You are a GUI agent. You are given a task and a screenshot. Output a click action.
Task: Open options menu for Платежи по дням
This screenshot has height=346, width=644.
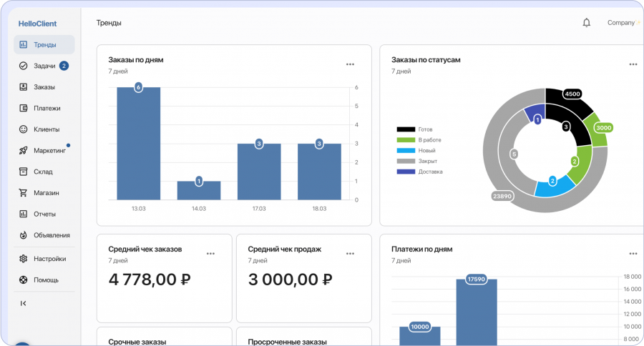click(633, 254)
